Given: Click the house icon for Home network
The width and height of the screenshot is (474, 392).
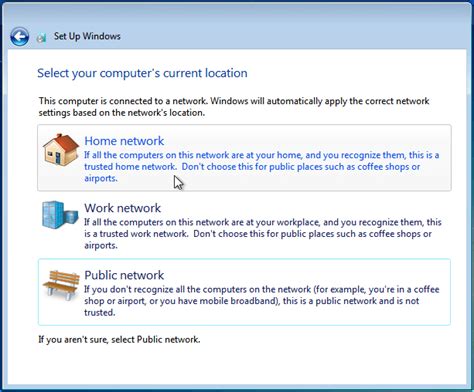Looking at the screenshot, I should click(x=61, y=150).
